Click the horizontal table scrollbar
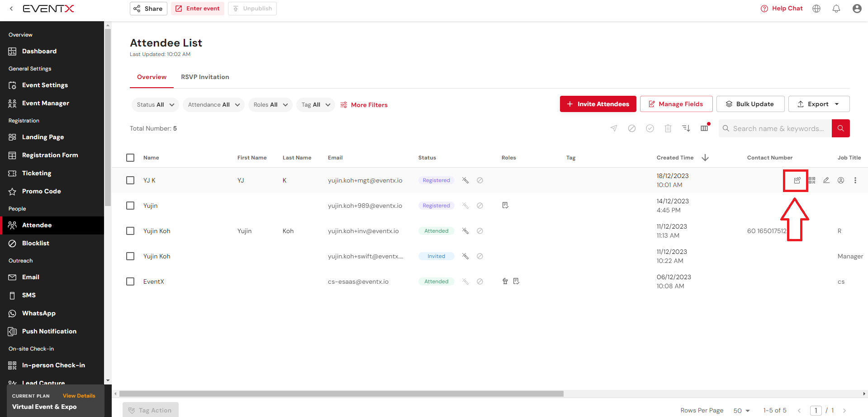 coord(341,394)
